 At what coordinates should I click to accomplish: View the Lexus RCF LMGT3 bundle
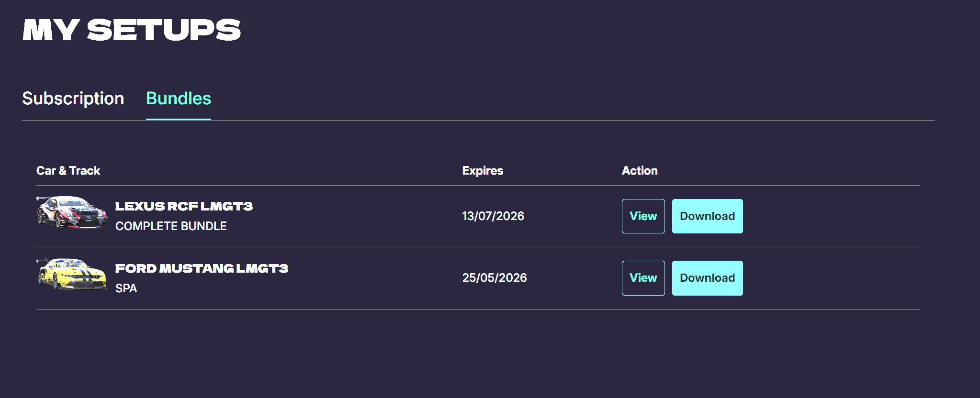[x=643, y=216]
